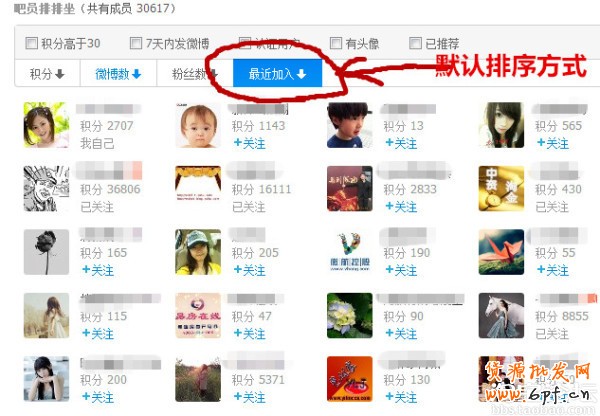Select the 最近加入 sort tab
The image size is (600, 416).
coord(277,73)
